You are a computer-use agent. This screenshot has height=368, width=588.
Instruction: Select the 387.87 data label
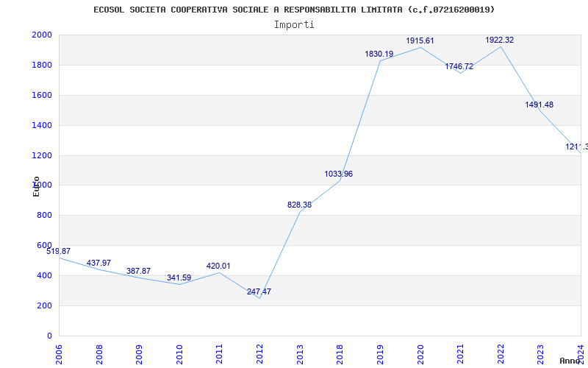click(x=138, y=271)
